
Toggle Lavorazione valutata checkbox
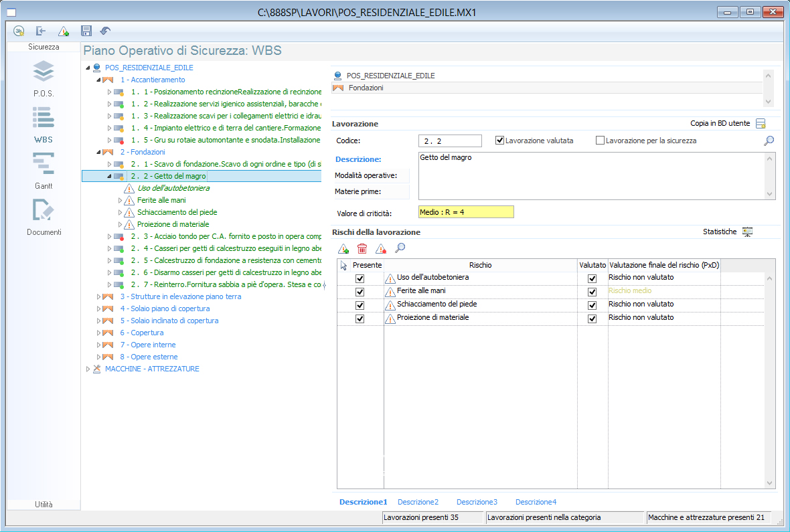point(500,141)
